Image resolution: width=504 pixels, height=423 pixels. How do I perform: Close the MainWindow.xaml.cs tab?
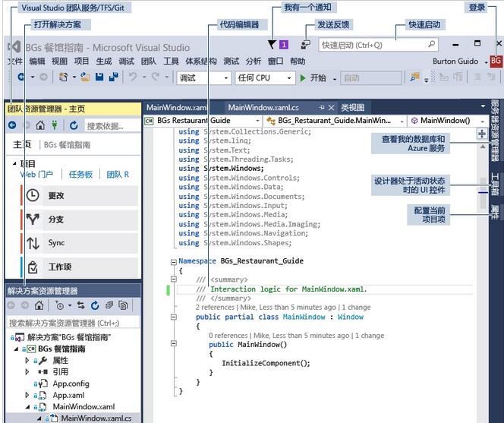(x=332, y=107)
